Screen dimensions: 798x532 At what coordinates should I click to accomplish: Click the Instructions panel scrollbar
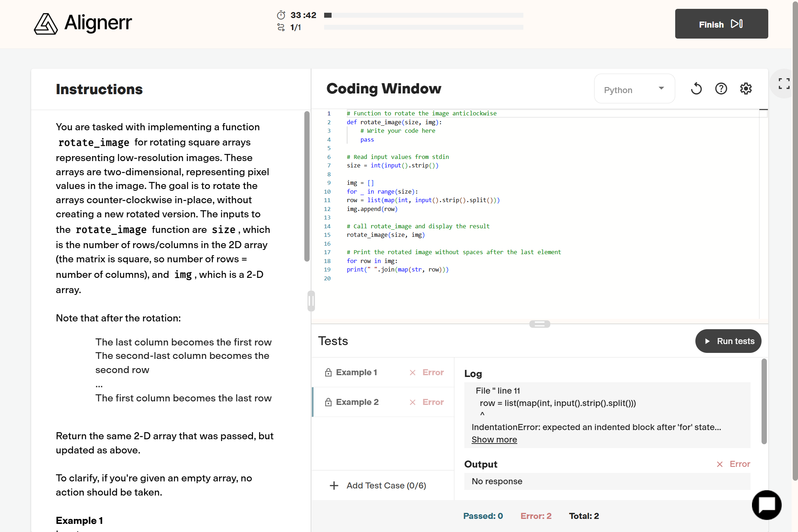[x=307, y=186]
